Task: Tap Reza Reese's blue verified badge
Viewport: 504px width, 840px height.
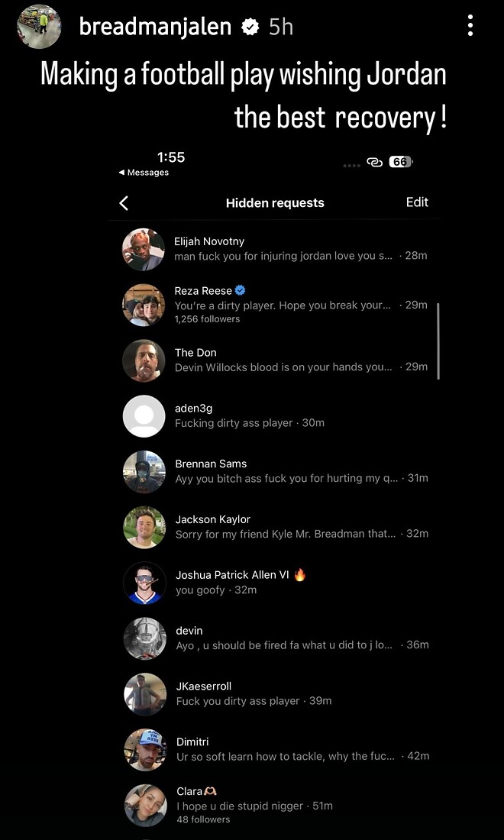Action: click(x=241, y=290)
